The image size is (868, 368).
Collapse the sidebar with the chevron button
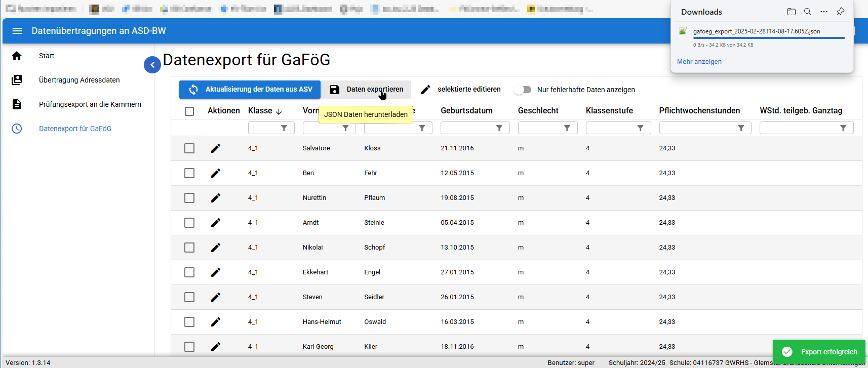point(152,65)
